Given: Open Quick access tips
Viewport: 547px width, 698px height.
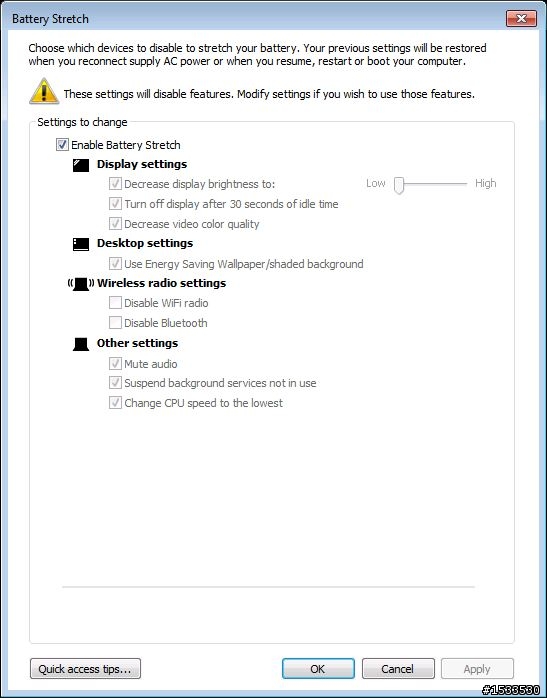Looking at the screenshot, I should [x=85, y=669].
